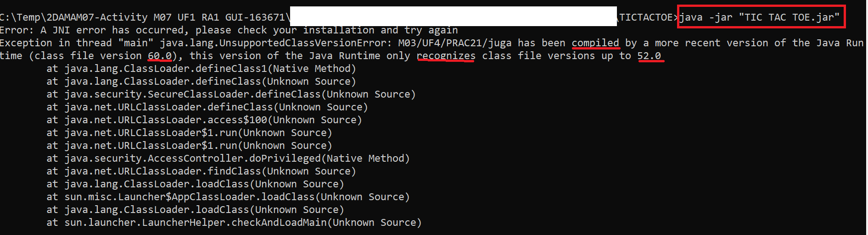868x235 pixels.
Task: Click the white redacted path block
Action: coord(454,16)
